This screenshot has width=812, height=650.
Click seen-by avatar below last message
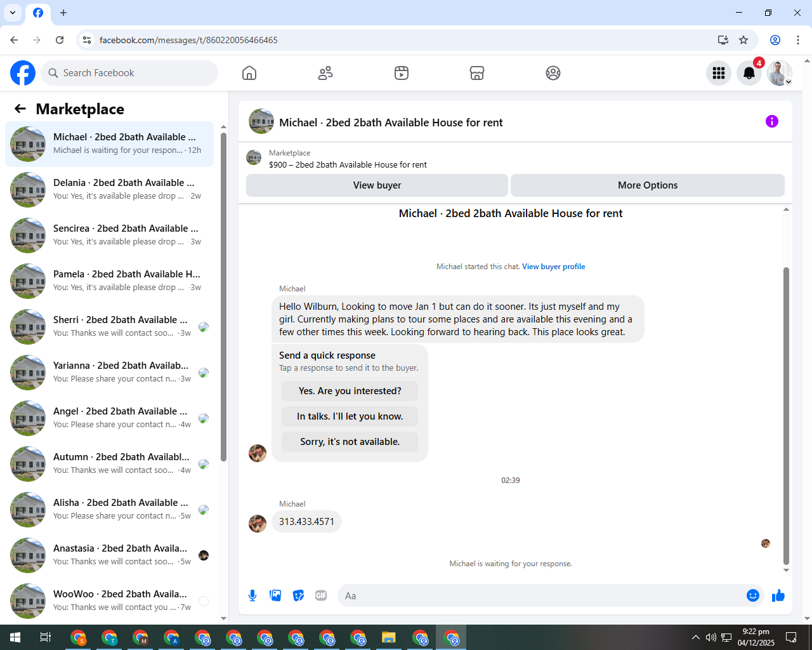coord(766,543)
